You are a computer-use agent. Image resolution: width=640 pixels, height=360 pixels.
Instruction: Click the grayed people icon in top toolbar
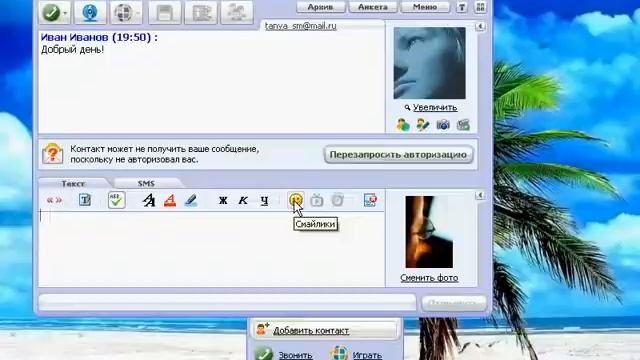coord(237,13)
